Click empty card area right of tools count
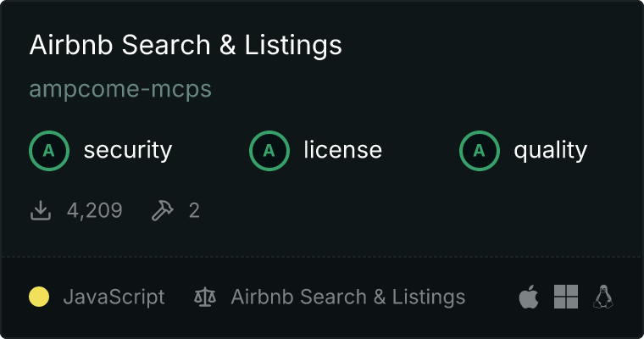The image size is (644, 339). 407,210
